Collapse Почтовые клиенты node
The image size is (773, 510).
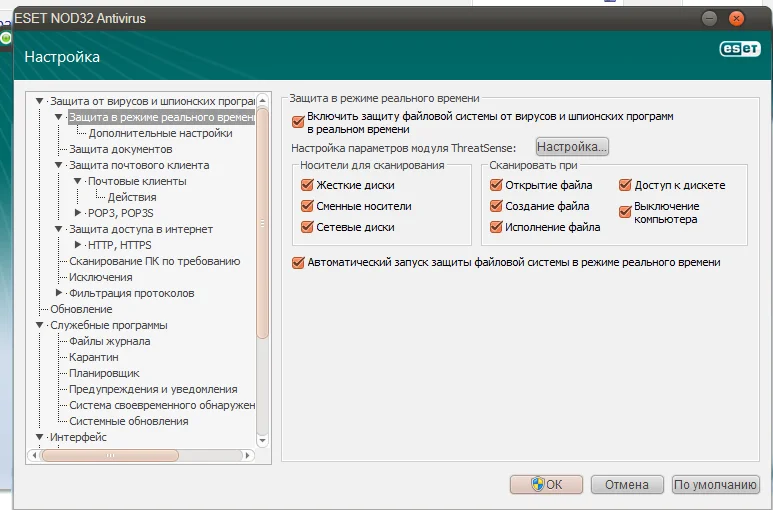pyautogui.click(x=77, y=181)
